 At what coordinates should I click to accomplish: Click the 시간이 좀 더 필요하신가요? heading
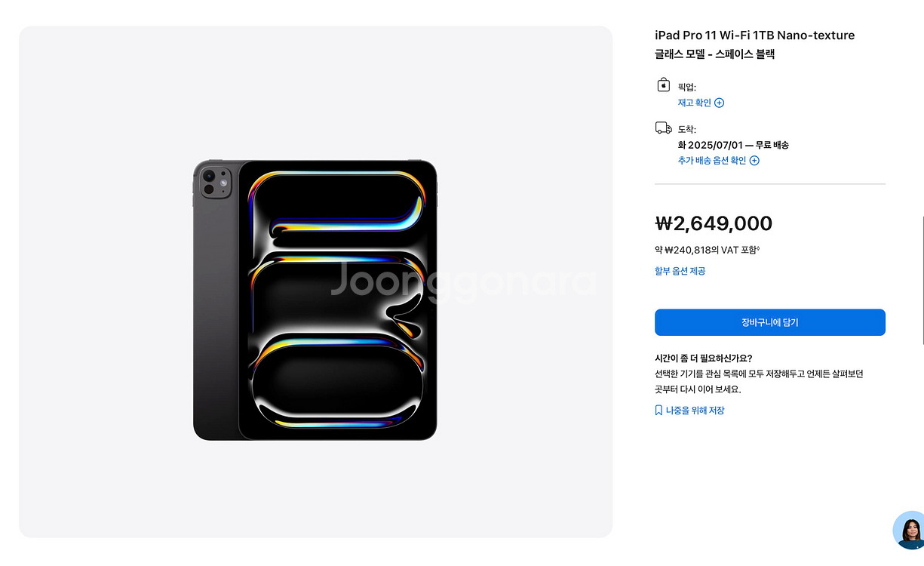point(704,358)
